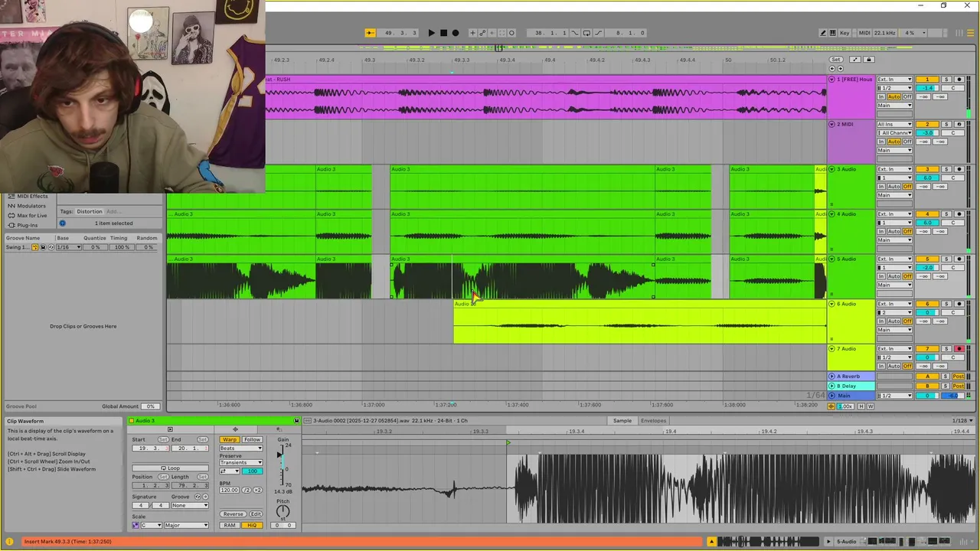Toggle track 1 activator button
Image resolution: width=980 pixels, height=551 pixels.
[x=927, y=80]
